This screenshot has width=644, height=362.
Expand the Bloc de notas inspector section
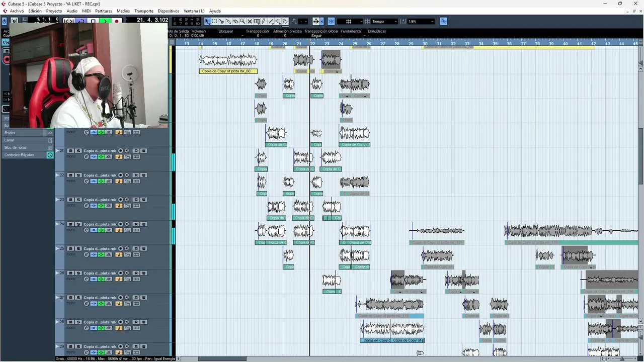pyautogui.click(x=27, y=147)
